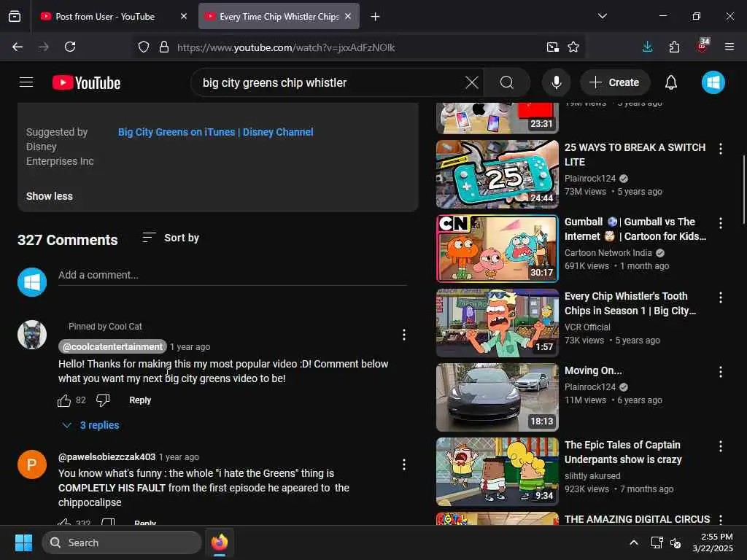Go back with browser back arrow
747x560 pixels.
tap(18, 47)
